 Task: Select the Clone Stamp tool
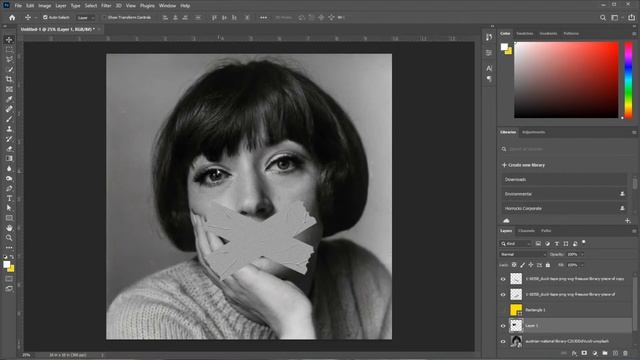click(9, 129)
